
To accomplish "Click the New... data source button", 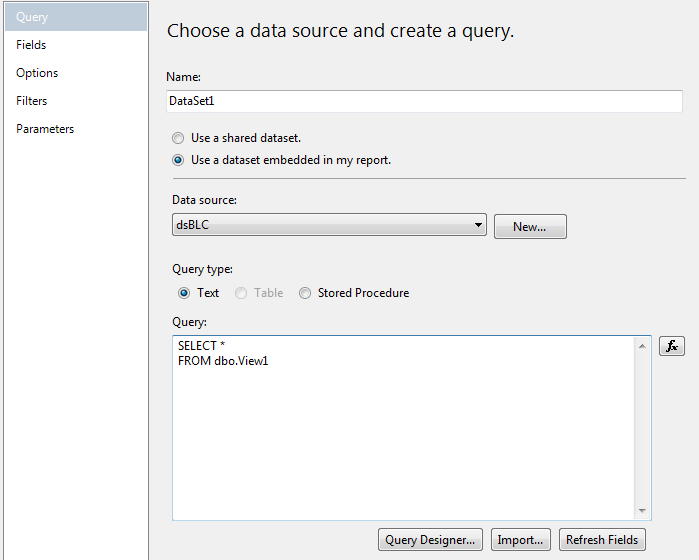I will tap(530, 227).
